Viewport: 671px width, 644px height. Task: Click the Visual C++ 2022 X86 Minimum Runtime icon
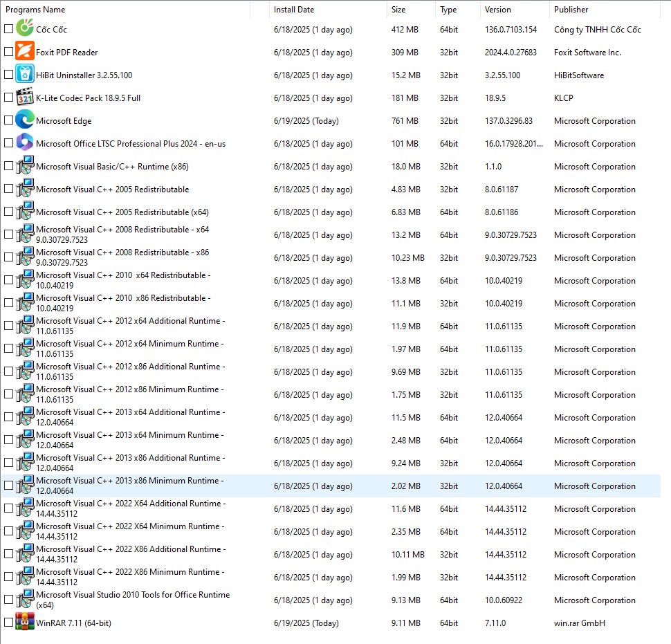[x=25, y=576]
